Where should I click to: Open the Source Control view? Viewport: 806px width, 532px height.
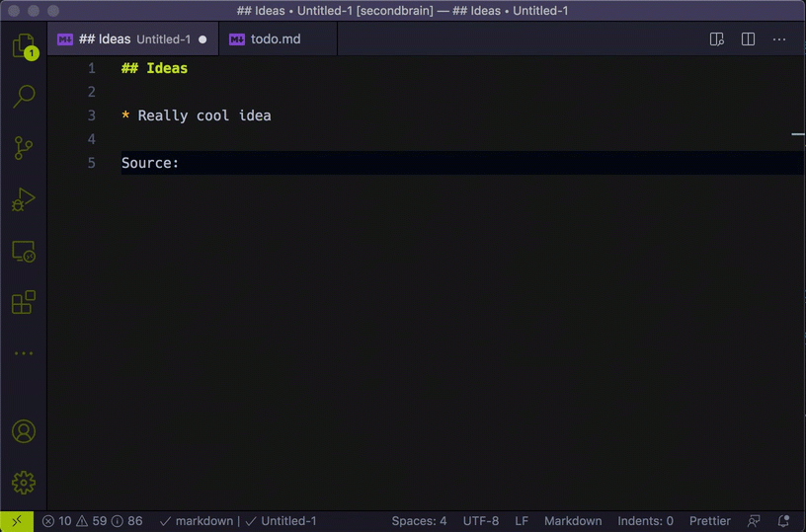point(24,148)
